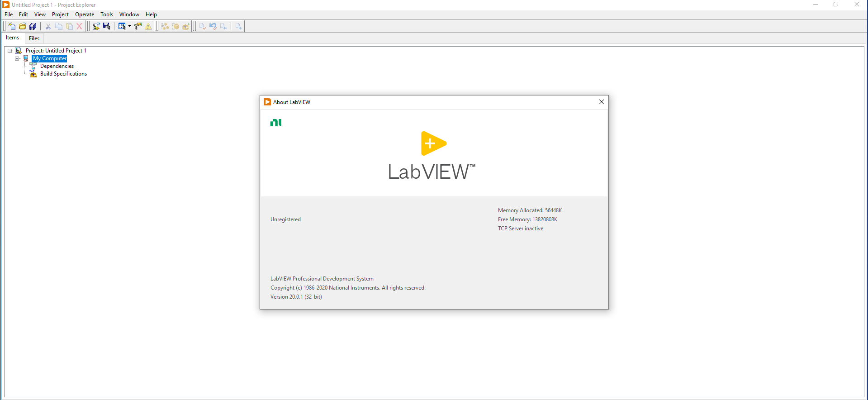Click the yellow LabVIEW arrow logo
The height and width of the screenshot is (400, 868).
point(434,143)
